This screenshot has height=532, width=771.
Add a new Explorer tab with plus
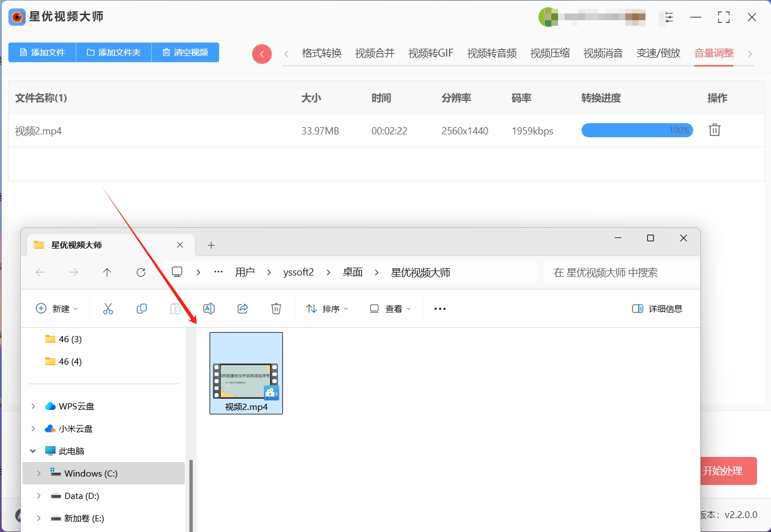tap(211, 245)
